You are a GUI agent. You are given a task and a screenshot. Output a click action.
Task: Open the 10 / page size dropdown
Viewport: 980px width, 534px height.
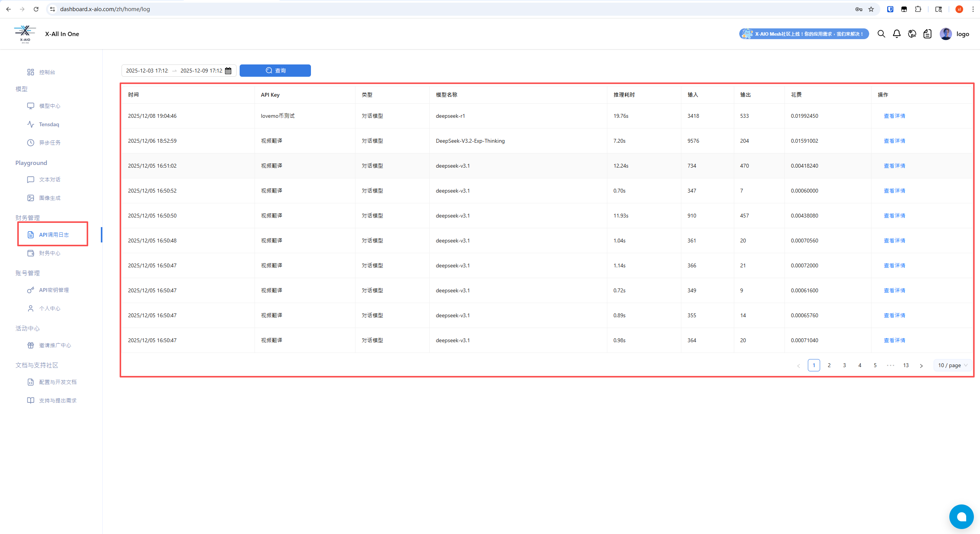click(x=952, y=365)
